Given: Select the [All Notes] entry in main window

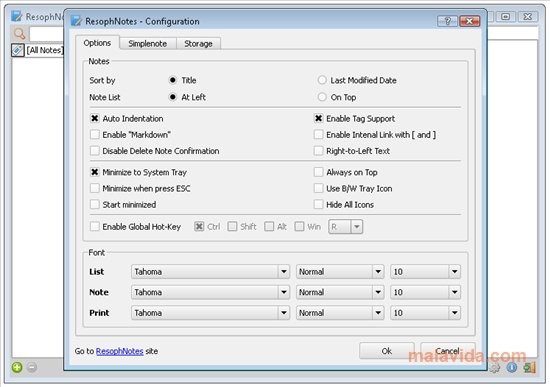Looking at the screenshot, I should 38,51.
